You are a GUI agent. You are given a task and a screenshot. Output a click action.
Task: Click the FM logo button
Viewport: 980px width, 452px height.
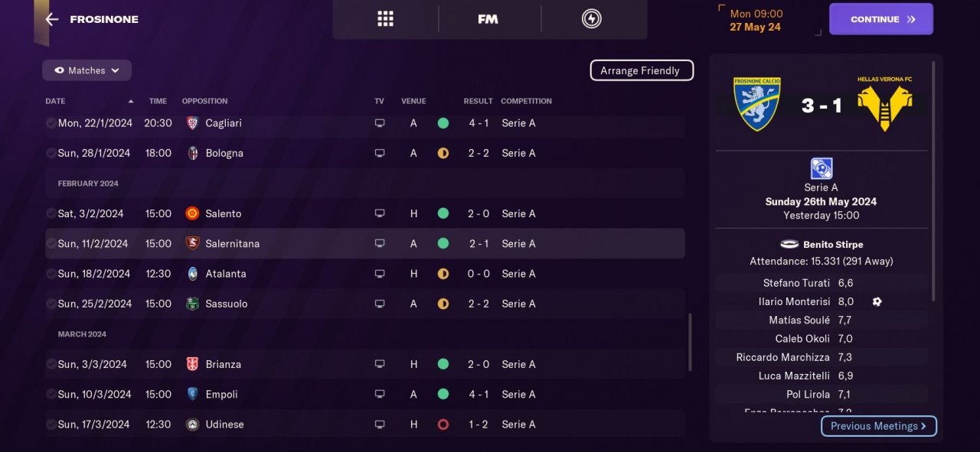coord(488,19)
